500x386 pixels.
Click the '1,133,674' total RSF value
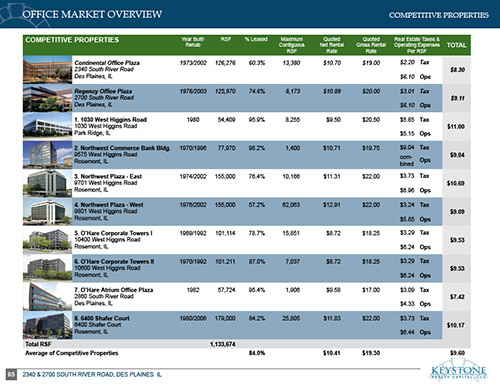[x=223, y=344]
